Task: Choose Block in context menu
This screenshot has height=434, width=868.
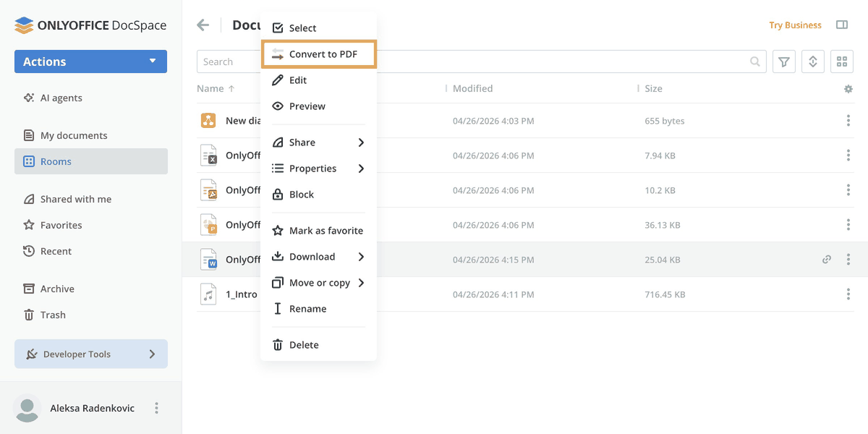Action: pos(318,195)
